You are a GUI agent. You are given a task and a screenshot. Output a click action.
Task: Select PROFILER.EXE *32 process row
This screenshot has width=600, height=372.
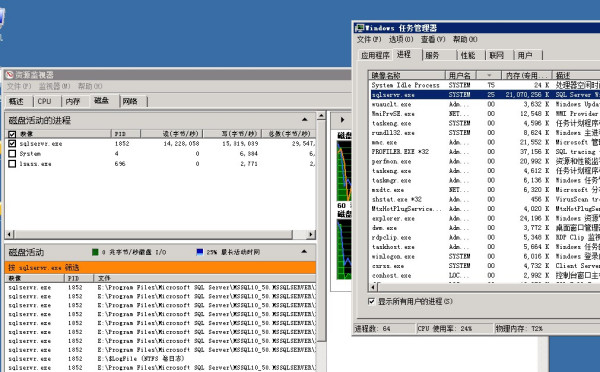click(484, 152)
